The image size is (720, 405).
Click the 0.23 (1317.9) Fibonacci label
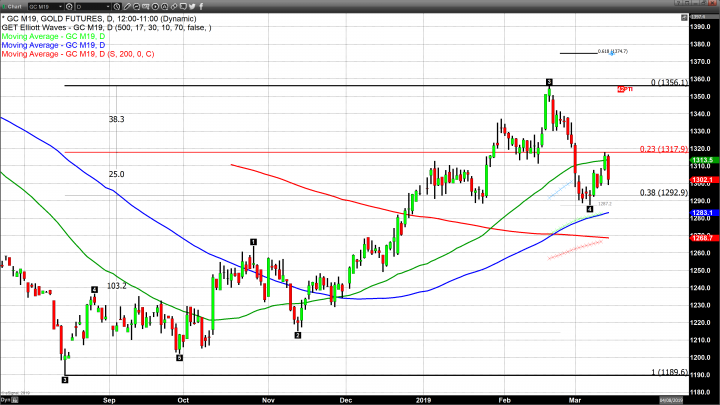664,149
